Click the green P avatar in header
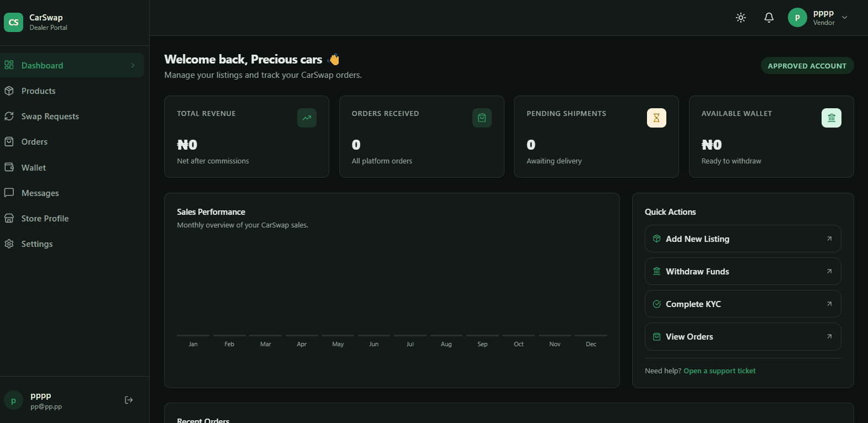This screenshot has height=423, width=868. (x=797, y=18)
